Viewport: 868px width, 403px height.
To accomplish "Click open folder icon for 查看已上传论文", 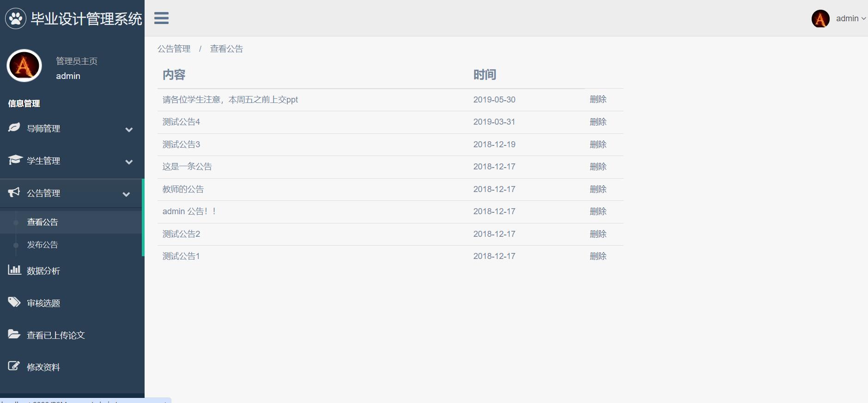I will point(14,334).
